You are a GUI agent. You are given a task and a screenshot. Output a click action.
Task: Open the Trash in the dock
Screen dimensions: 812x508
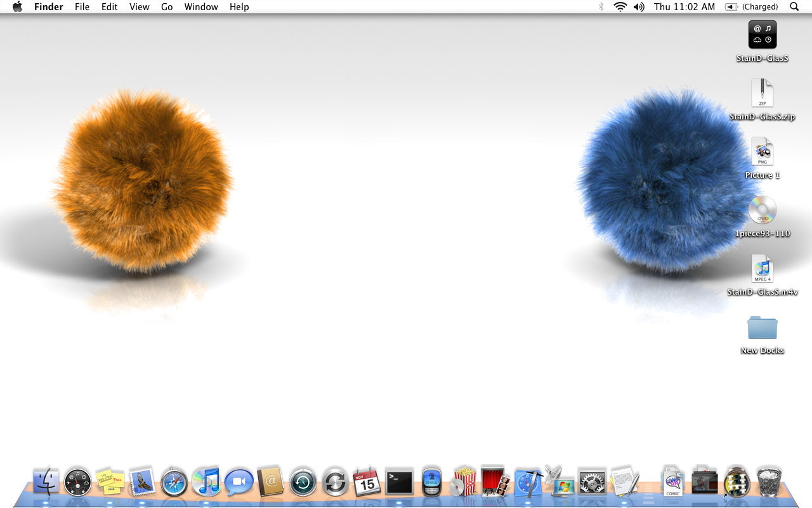[x=769, y=482]
